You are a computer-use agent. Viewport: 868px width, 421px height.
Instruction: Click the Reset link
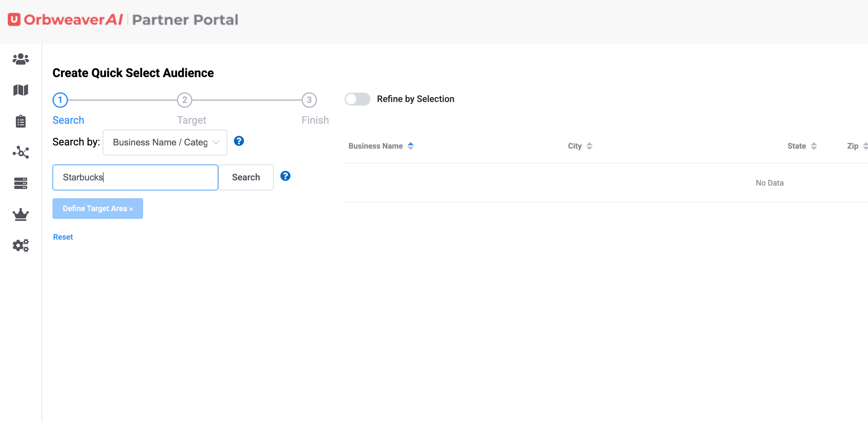(63, 237)
